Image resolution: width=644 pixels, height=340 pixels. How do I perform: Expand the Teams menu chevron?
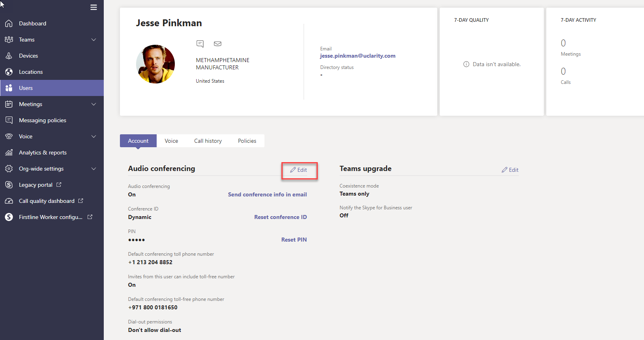click(x=94, y=40)
